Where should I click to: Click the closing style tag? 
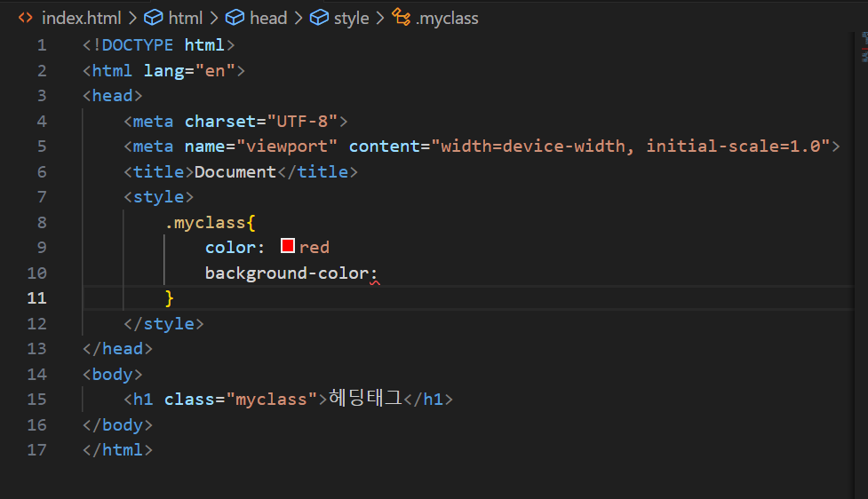click(163, 323)
